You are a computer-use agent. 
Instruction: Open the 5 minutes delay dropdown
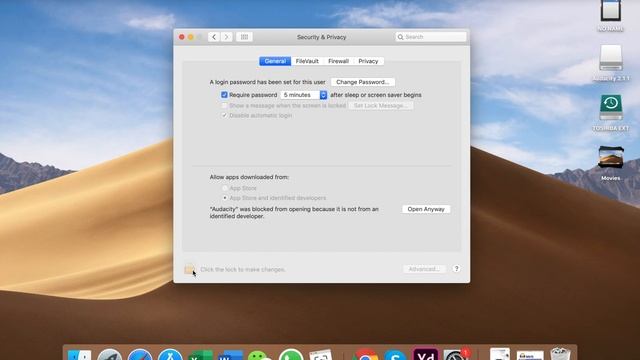304,95
